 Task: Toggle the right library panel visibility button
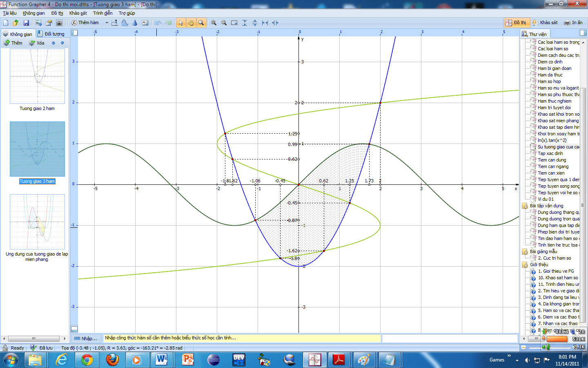(583, 33)
